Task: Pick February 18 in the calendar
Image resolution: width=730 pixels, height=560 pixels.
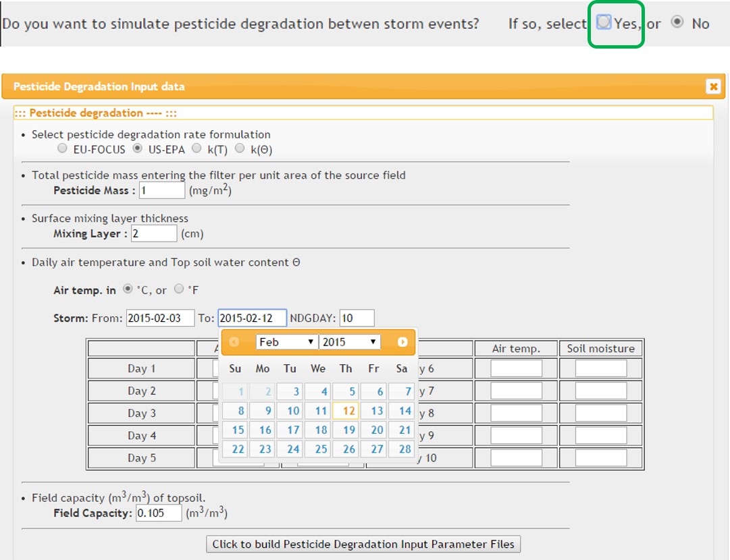Action: point(318,430)
